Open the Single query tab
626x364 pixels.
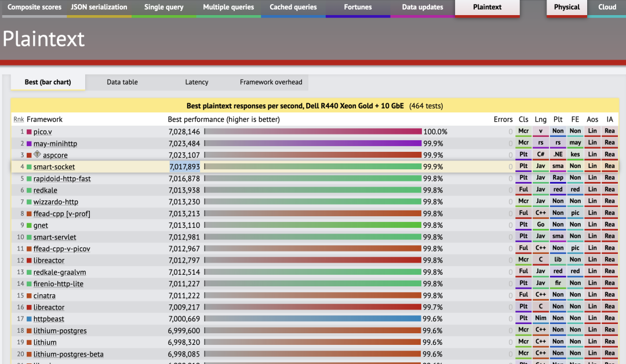(163, 7)
